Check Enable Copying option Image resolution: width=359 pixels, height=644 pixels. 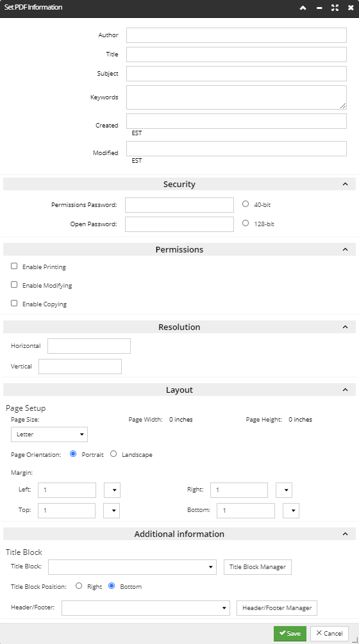click(x=14, y=304)
